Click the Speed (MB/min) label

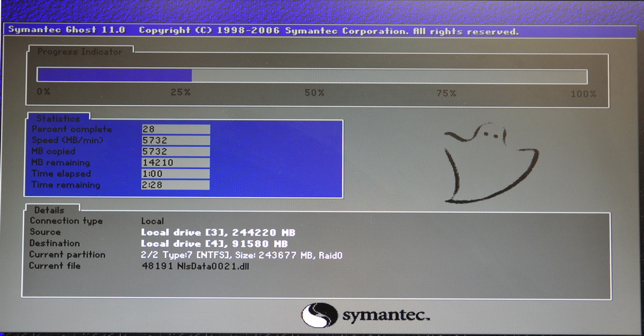(x=67, y=140)
